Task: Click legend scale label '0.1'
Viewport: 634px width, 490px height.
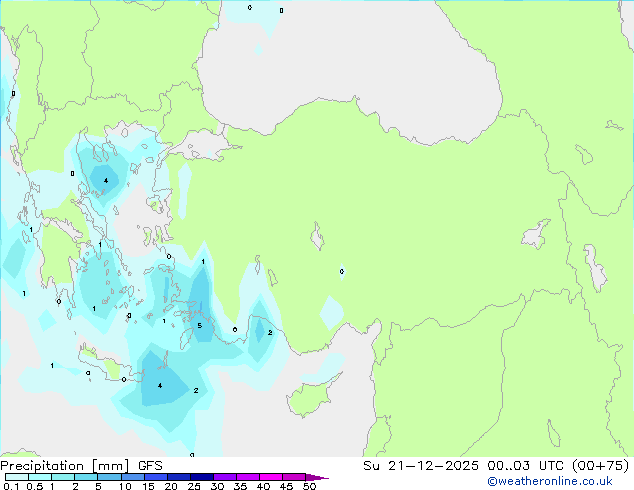Action: tap(11, 486)
